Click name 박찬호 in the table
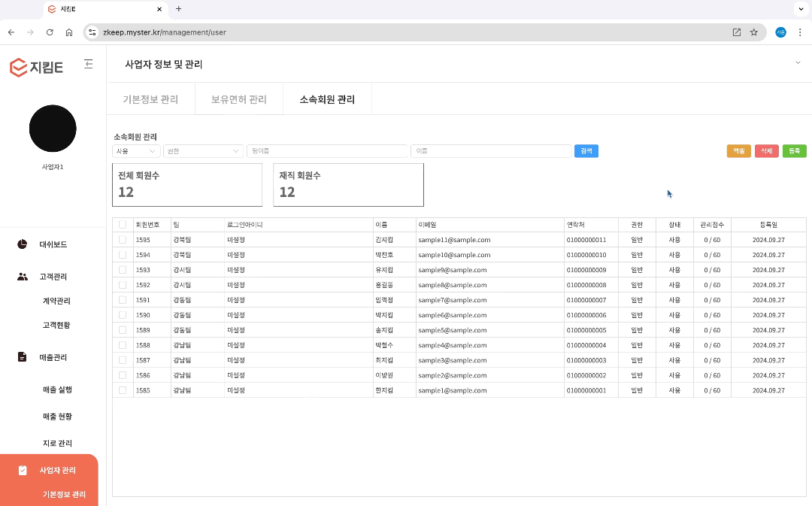Image resolution: width=812 pixels, height=506 pixels. [x=384, y=255]
